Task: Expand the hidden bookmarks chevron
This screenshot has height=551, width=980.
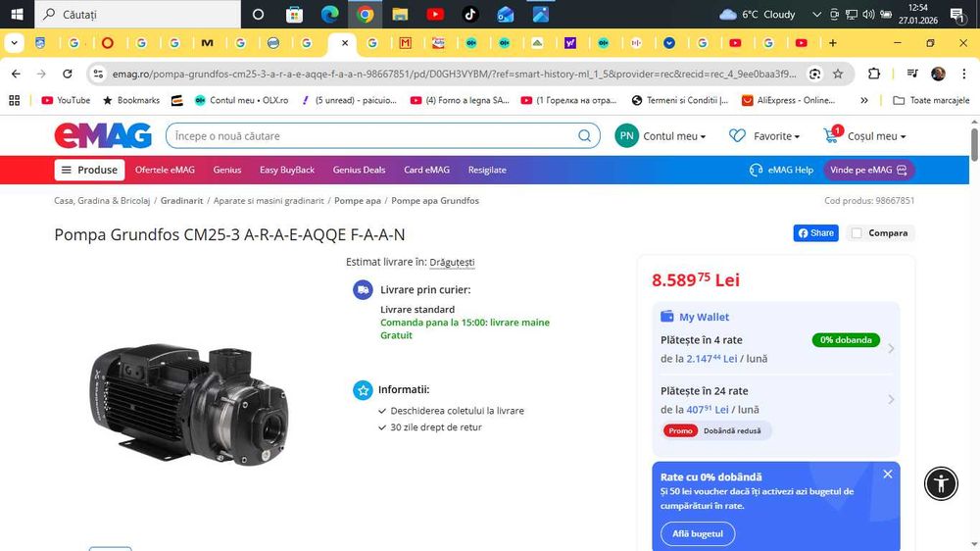Action: (863, 100)
